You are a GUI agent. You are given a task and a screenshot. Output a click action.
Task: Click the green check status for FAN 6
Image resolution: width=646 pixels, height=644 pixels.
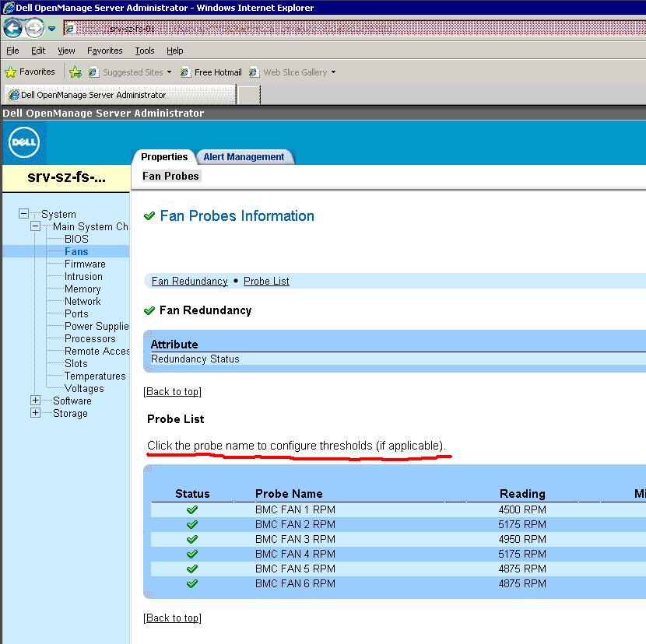click(x=192, y=584)
